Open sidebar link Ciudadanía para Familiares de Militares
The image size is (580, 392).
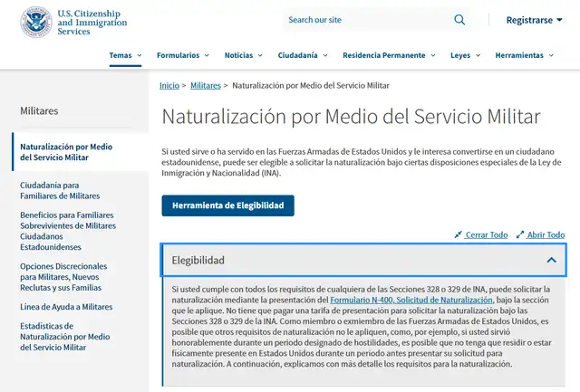60,190
